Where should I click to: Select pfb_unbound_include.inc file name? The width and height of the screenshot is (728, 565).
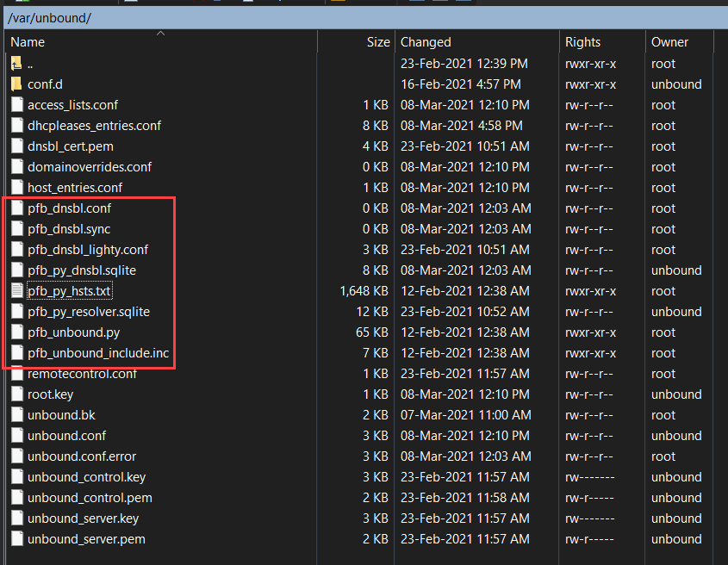tap(98, 353)
